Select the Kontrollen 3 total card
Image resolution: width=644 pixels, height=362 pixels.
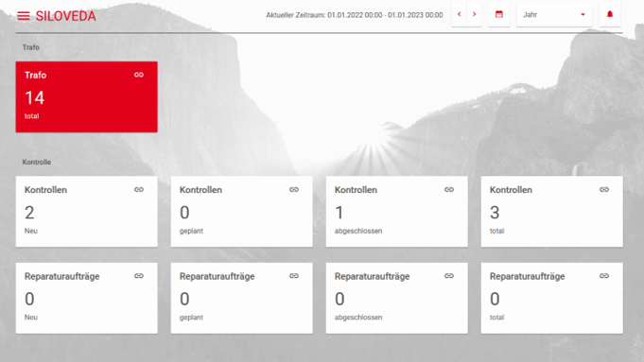coord(552,212)
